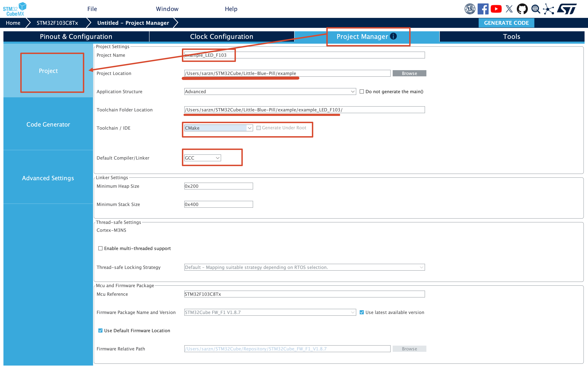The width and height of the screenshot is (588, 369).
Task: Open the Thread-safe Locking Strategy dropdown
Action: pos(304,267)
